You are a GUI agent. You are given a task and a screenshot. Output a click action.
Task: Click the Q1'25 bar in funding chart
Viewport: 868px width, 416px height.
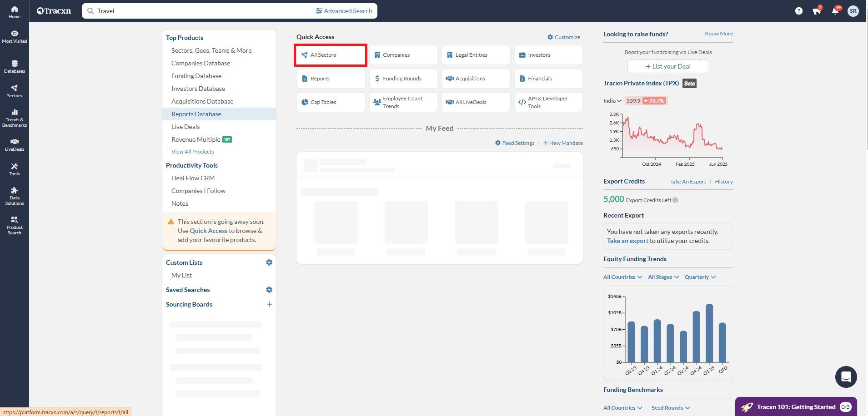[709, 333]
